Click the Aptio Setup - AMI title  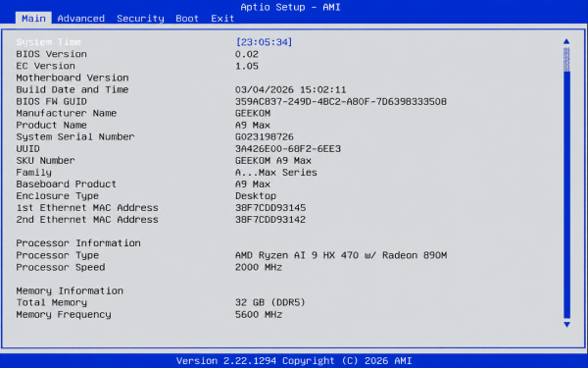pyautogui.click(x=290, y=7)
